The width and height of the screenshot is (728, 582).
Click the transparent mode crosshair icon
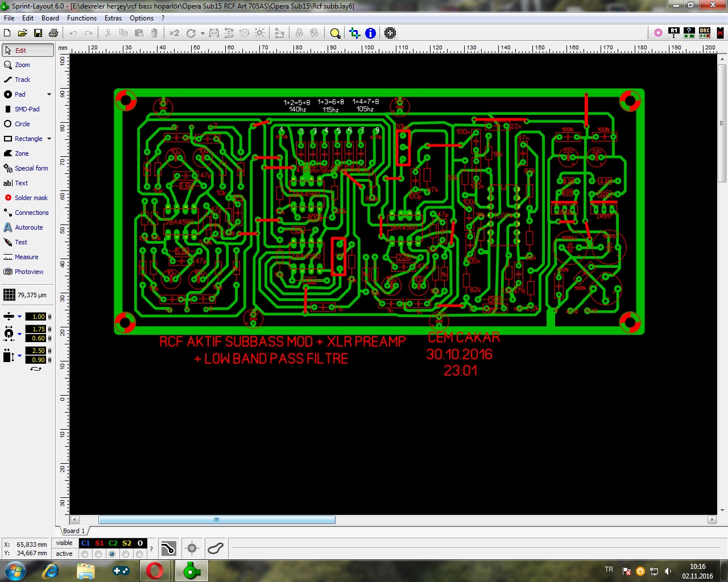tap(355, 33)
